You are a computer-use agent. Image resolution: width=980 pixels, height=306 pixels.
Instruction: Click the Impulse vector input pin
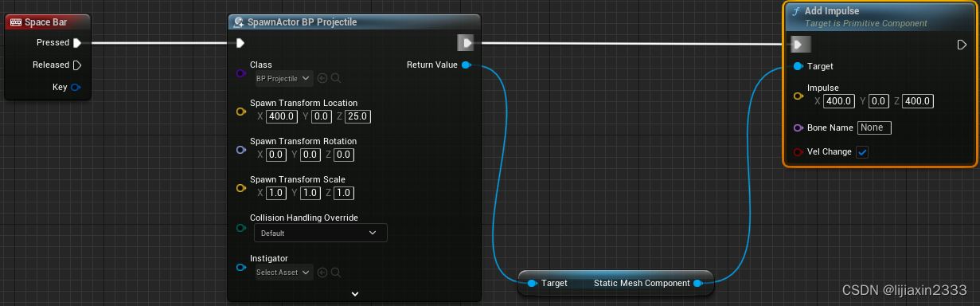(x=798, y=96)
